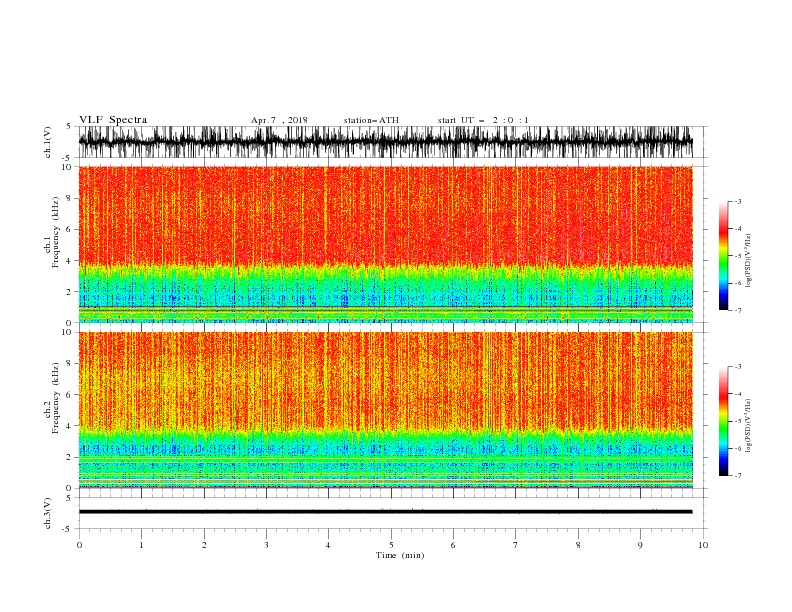
Task: Click the 6 kHz tick label on ch.1 spectrogram
Action: [x=69, y=230]
